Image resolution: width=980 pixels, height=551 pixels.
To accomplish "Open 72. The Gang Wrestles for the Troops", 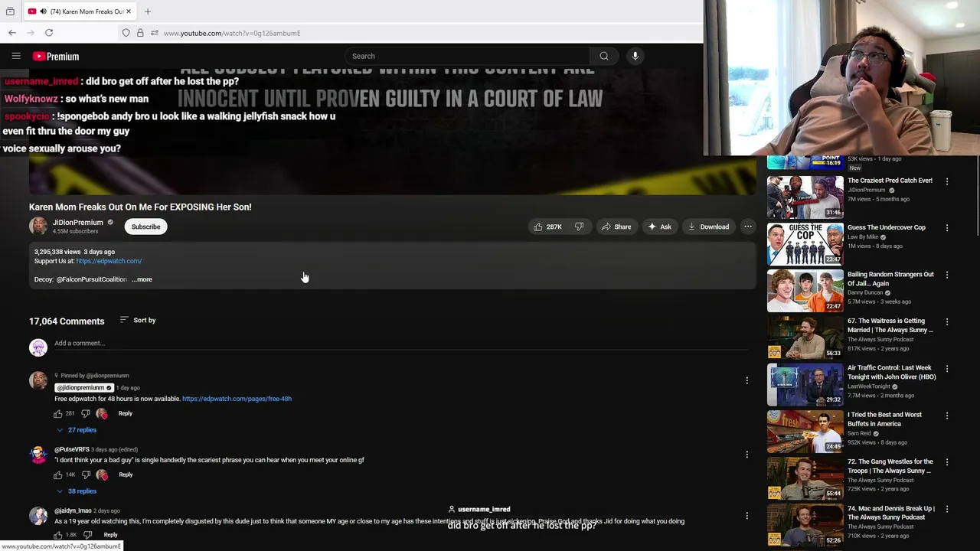I will [x=890, y=466].
